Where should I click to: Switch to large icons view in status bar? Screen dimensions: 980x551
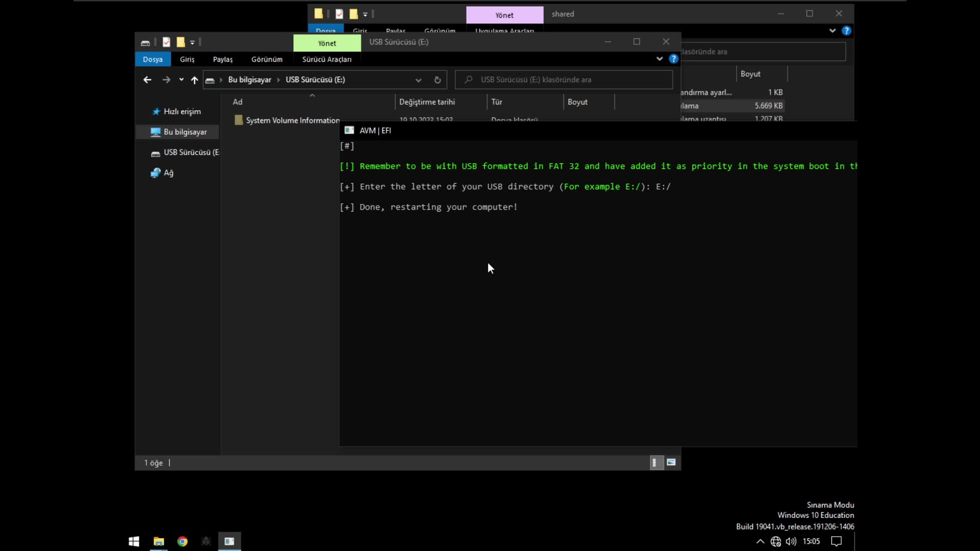671,462
